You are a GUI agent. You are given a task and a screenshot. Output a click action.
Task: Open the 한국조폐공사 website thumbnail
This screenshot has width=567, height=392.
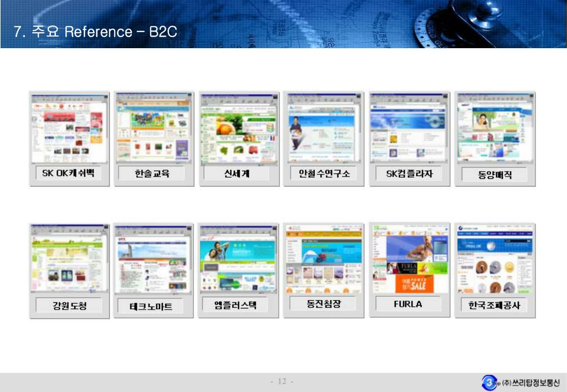495,259
